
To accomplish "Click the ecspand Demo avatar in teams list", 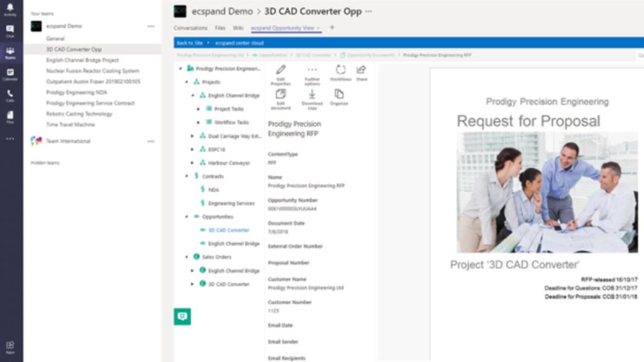I will point(36,26).
